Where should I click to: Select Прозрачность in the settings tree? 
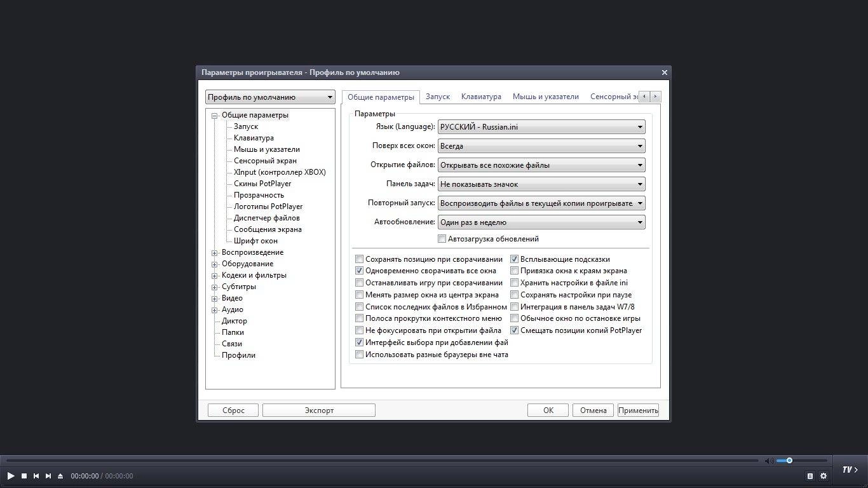click(259, 195)
